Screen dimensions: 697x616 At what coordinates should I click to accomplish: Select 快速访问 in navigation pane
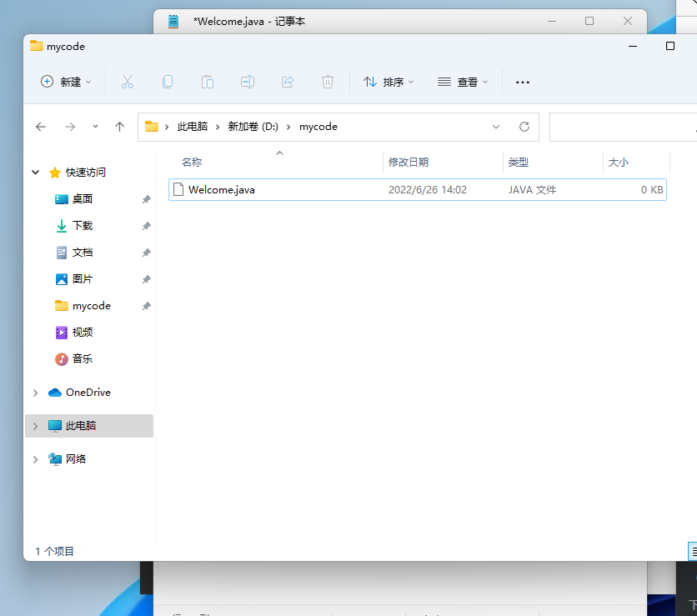click(86, 172)
